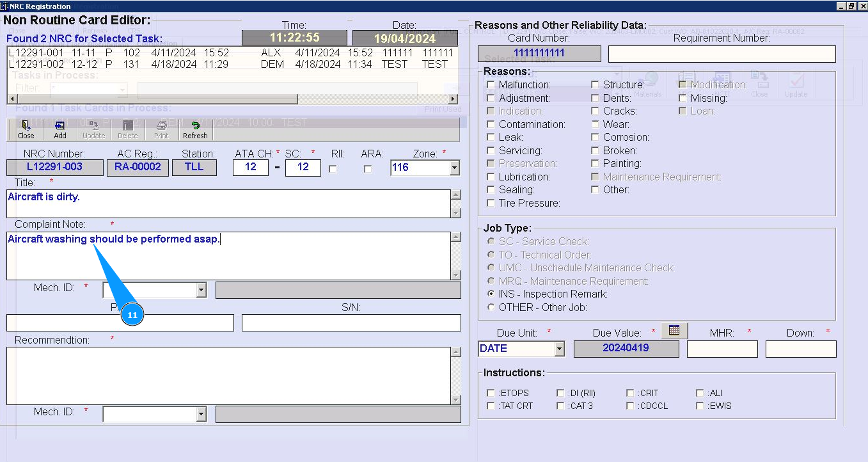The height and width of the screenshot is (462, 868).
Task: Check the Contamination reason
Action: pyautogui.click(x=491, y=124)
